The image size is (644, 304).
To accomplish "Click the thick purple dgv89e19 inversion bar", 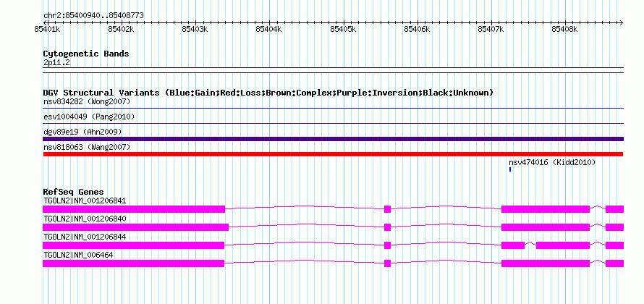I will pos(333,139).
